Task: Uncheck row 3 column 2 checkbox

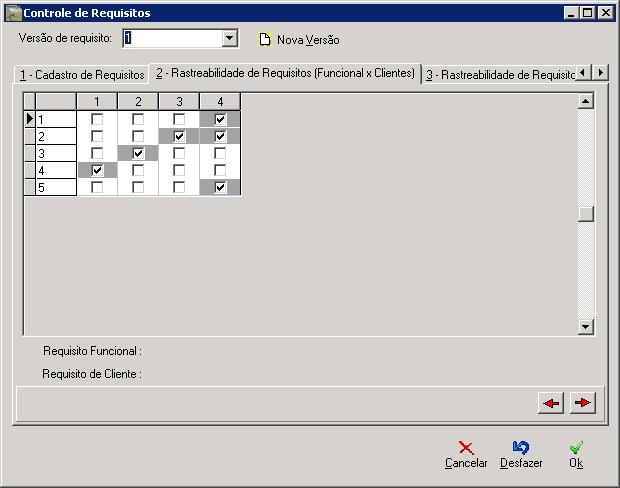Action: point(138,153)
